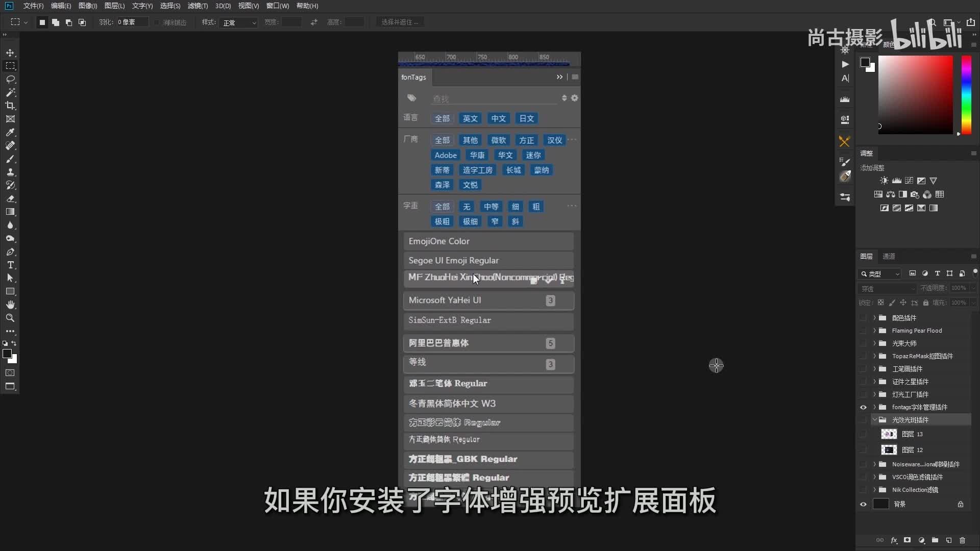Collapse the 光效光斑插件 group
The width and height of the screenshot is (980, 551).
[x=874, y=420]
